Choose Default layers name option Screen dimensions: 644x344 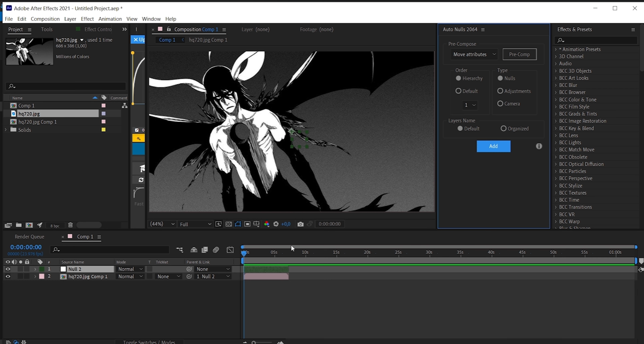coord(460,129)
